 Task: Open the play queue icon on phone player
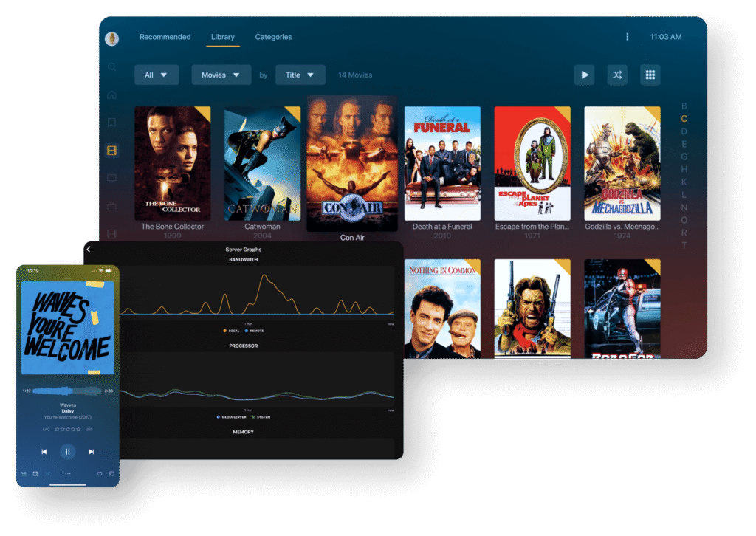(x=24, y=473)
